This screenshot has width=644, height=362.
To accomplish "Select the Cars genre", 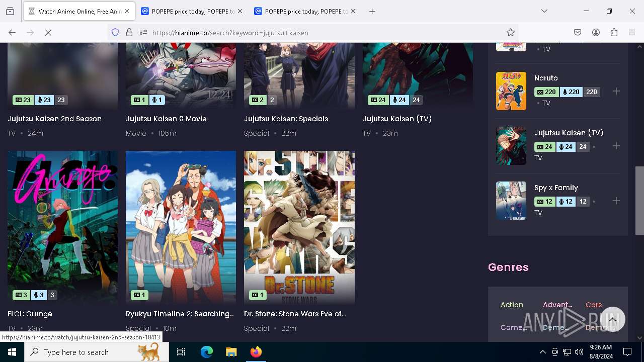I will (x=594, y=305).
